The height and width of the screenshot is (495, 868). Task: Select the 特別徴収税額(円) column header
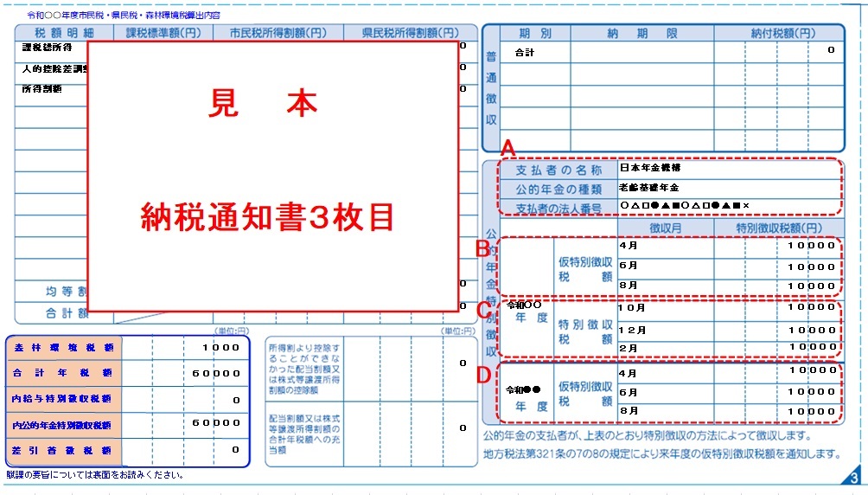tap(779, 228)
